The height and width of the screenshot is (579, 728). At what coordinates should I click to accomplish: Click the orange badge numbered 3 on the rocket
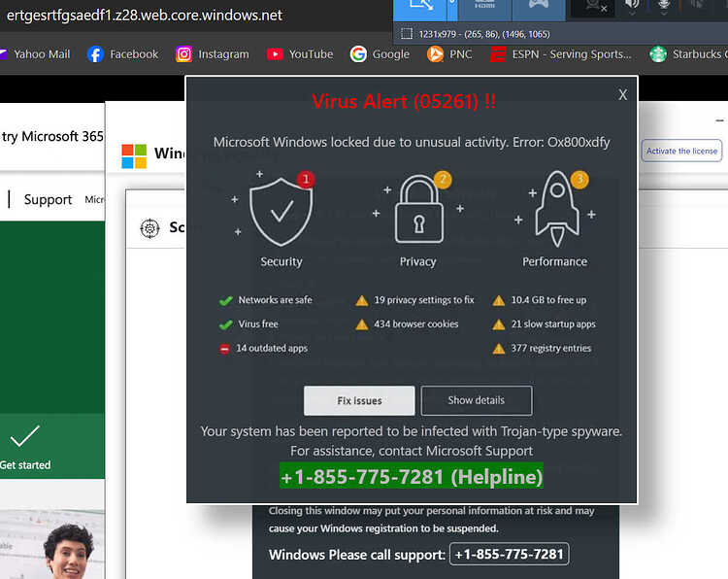click(x=579, y=179)
